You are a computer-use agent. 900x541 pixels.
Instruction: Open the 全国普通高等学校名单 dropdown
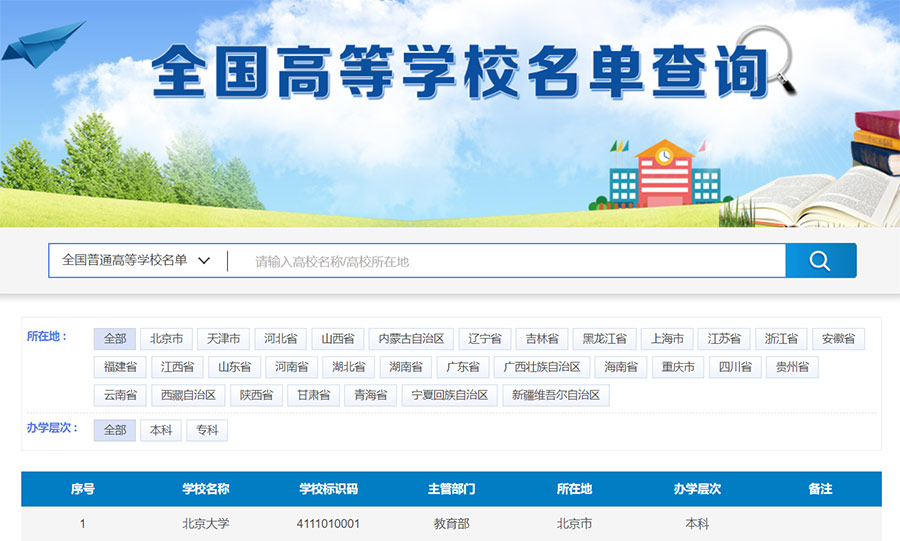tap(136, 261)
